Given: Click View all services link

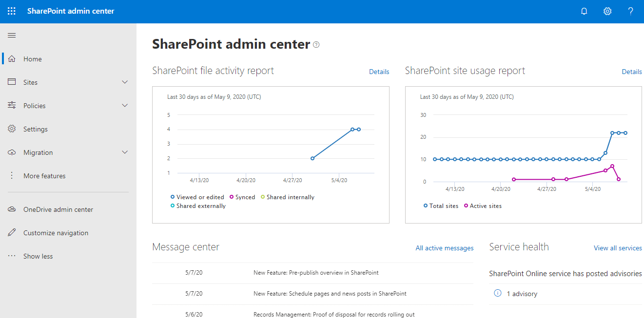Looking at the screenshot, I should (x=618, y=248).
